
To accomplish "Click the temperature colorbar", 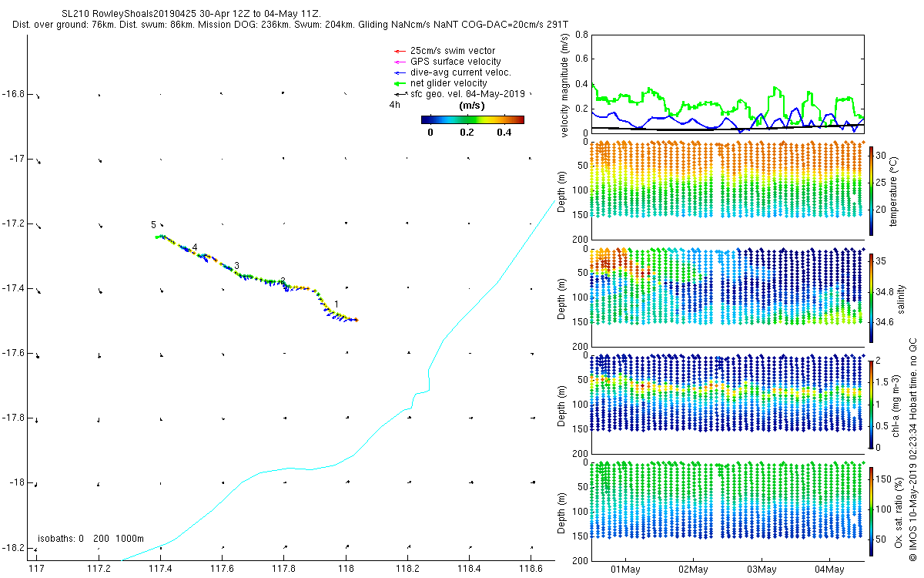I will tap(871, 191).
